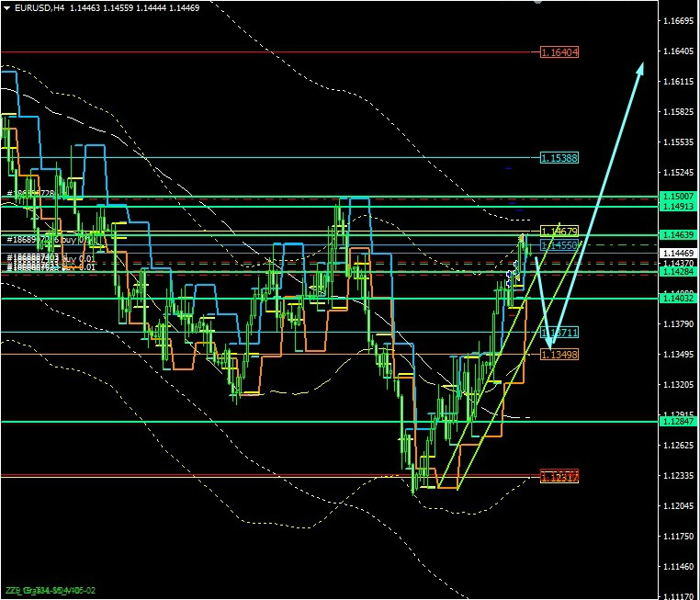Click the green 1.15007 price axis tag

pos(678,198)
